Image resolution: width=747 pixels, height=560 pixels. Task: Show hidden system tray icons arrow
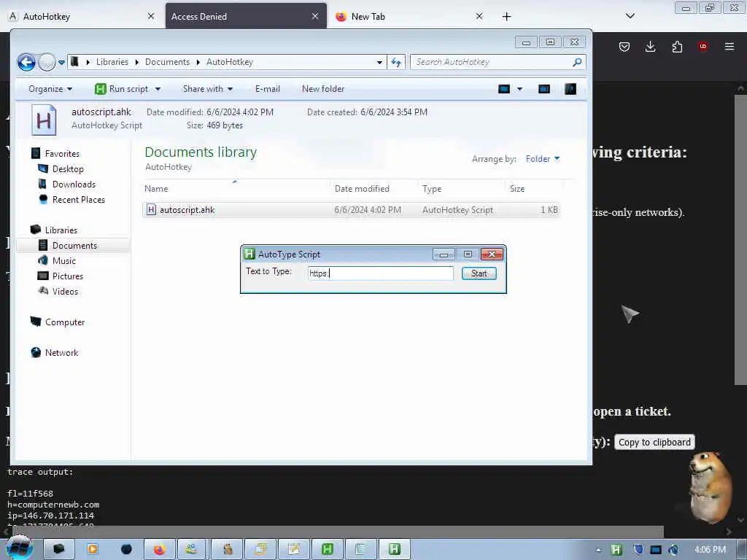pos(598,550)
